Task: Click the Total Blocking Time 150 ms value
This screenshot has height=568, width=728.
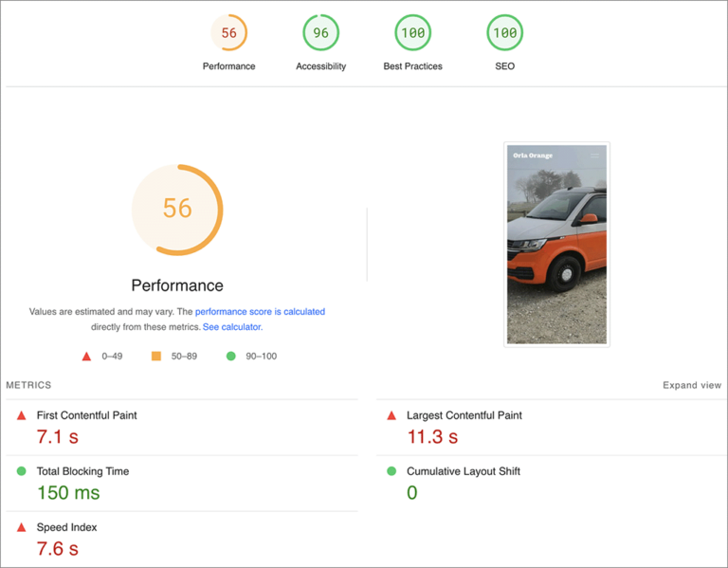Action: click(x=68, y=493)
